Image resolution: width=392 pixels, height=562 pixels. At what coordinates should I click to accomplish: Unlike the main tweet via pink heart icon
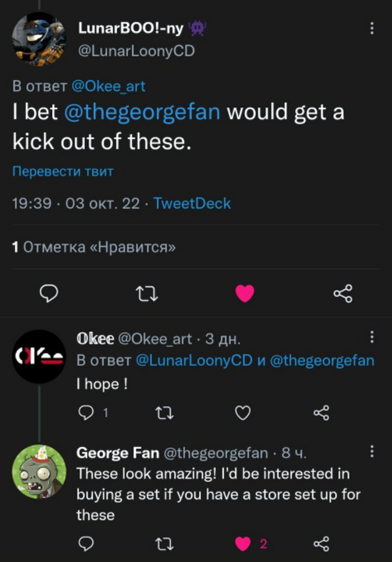(245, 293)
